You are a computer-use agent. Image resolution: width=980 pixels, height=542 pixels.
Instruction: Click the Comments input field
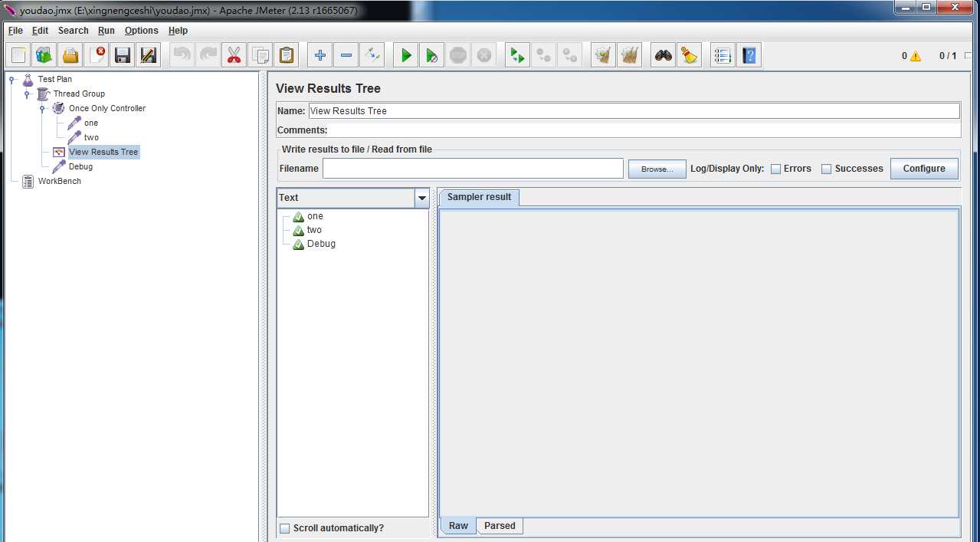644,130
